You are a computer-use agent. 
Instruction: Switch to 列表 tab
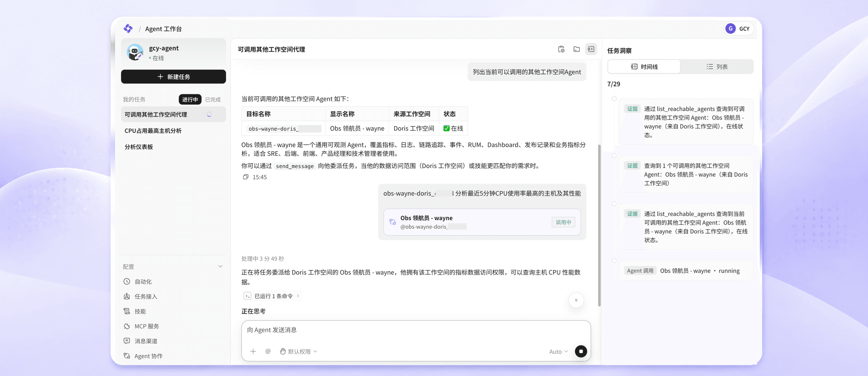tap(717, 67)
